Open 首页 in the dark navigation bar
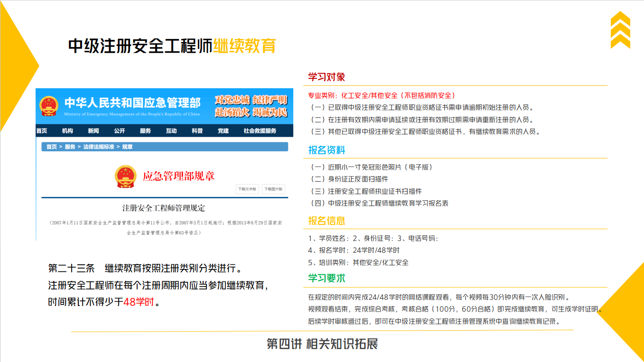 [42, 131]
